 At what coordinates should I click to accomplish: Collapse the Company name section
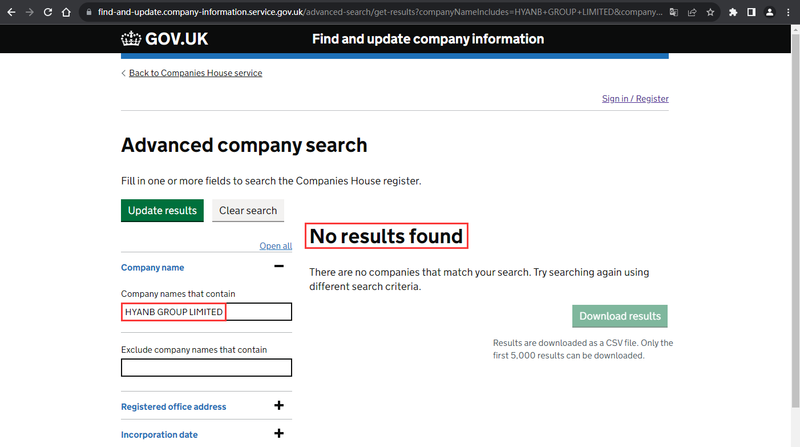(x=279, y=266)
